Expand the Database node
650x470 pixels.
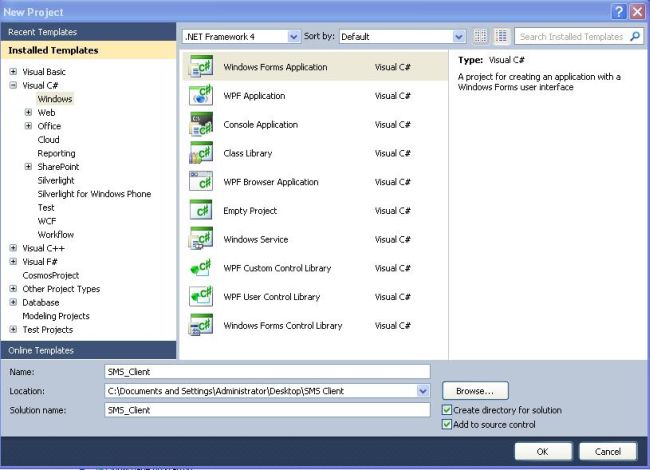[x=13, y=302]
